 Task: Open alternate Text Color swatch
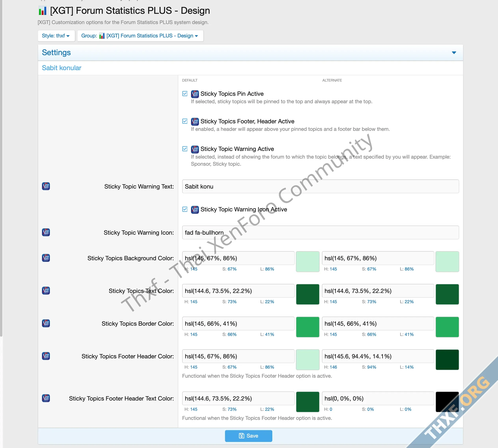(x=447, y=294)
